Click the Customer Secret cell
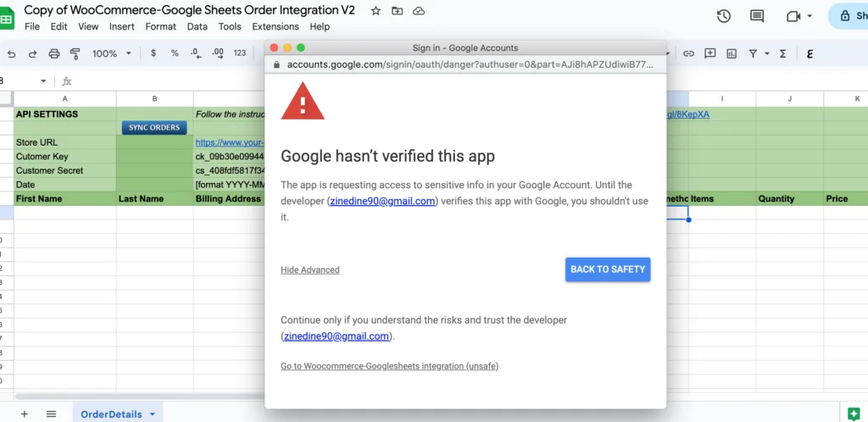This screenshot has width=868, height=422. (x=64, y=170)
